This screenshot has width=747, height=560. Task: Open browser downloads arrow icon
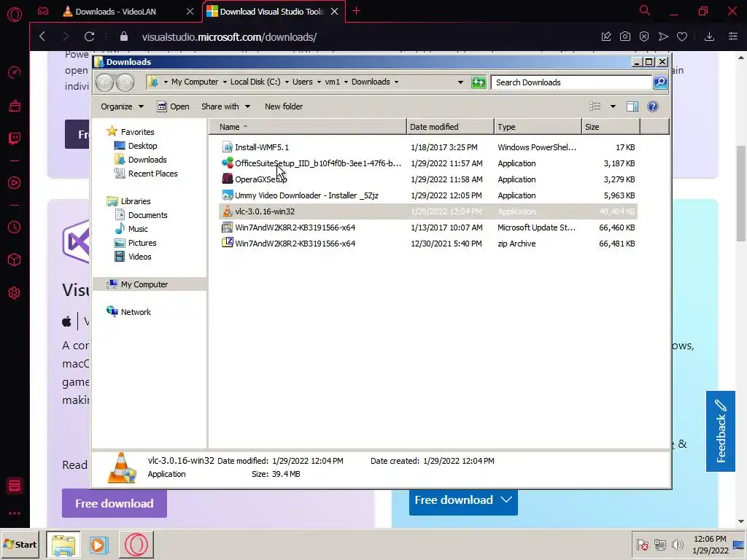coord(709,36)
